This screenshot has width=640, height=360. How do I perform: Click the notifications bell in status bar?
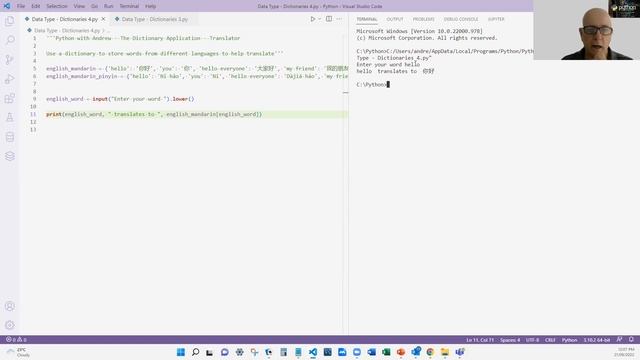631,340
